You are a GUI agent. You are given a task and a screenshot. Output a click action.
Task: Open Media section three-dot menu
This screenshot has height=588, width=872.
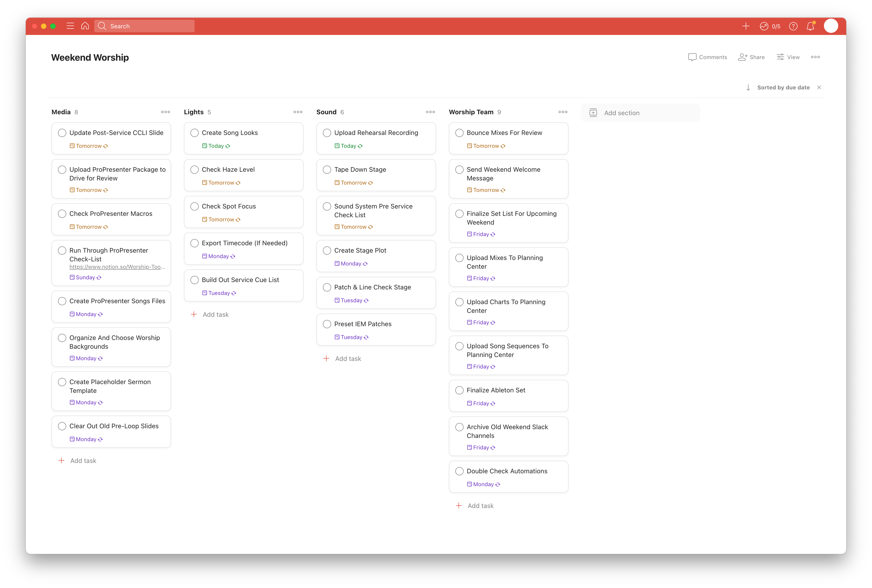click(165, 112)
